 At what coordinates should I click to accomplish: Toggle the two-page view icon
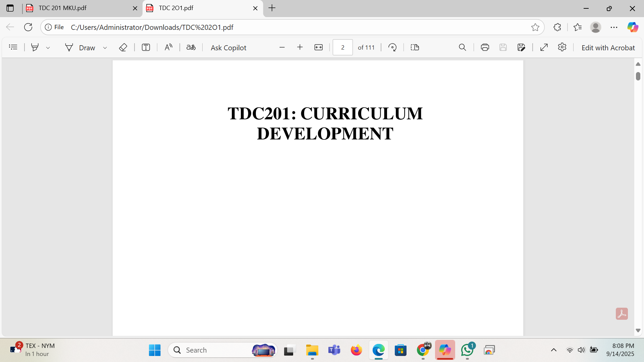tap(415, 47)
